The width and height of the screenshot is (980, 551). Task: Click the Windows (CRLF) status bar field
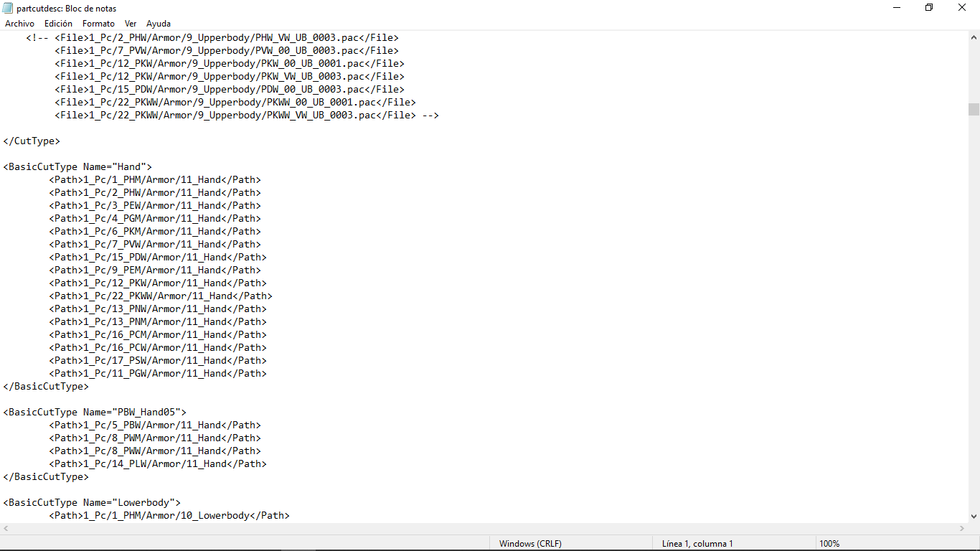click(x=530, y=544)
